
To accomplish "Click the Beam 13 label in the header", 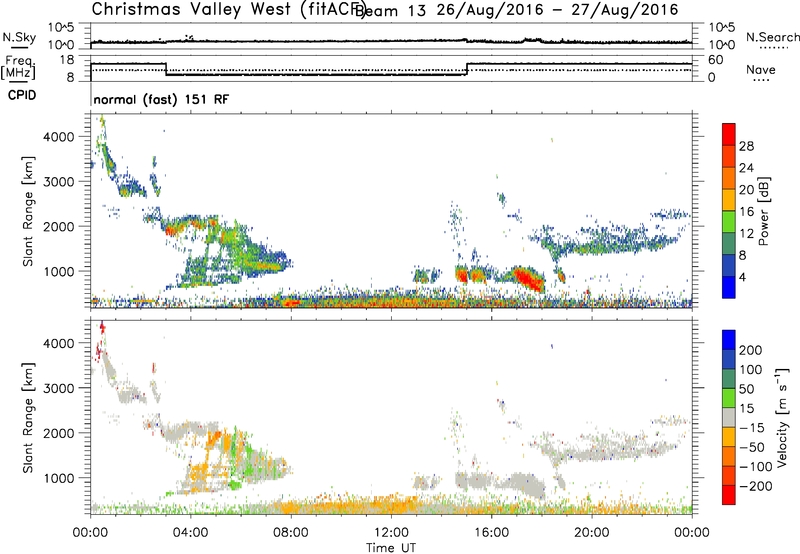I will [x=390, y=10].
